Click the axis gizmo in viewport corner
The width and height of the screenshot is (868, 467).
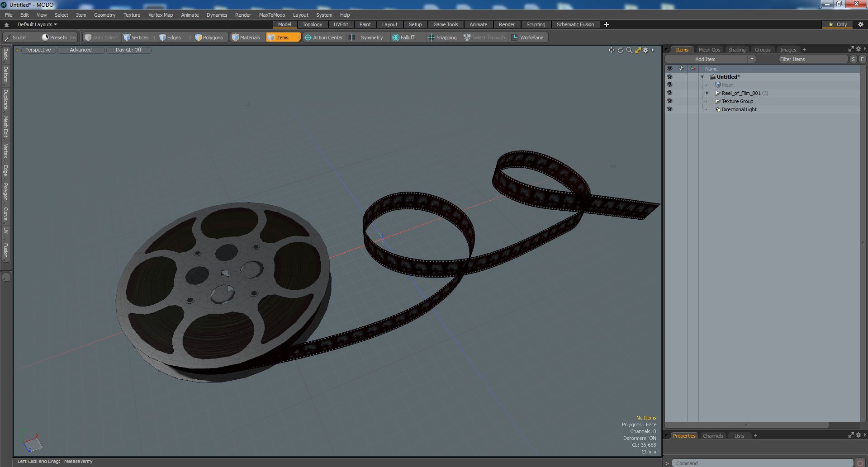click(x=32, y=441)
